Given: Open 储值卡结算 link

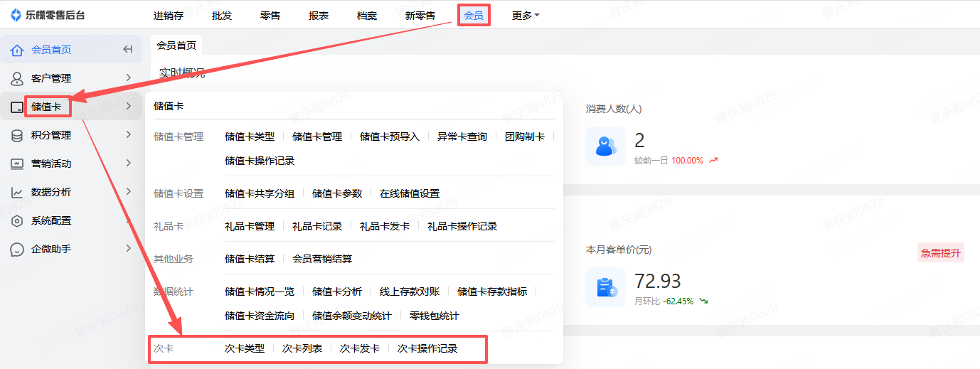Looking at the screenshot, I should click(x=250, y=259).
